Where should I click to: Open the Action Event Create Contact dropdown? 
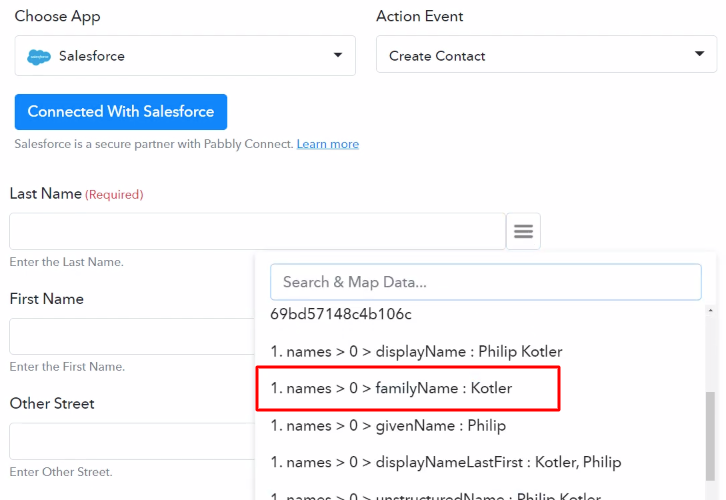546,54
